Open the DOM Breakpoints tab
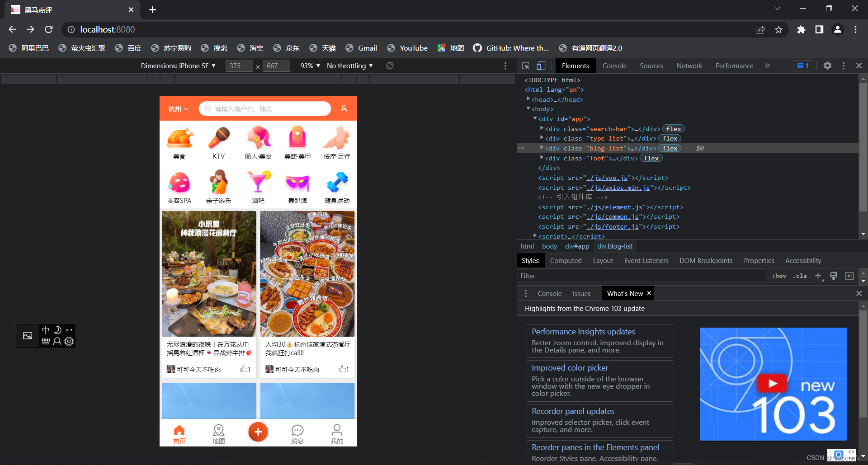The width and height of the screenshot is (868, 465). 706,261
